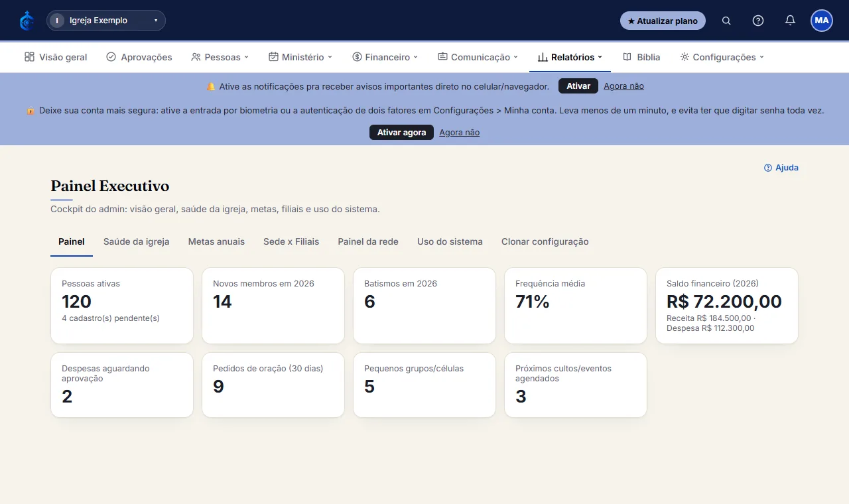
Task: Open the help question mark icon
Action: click(758, 21)
